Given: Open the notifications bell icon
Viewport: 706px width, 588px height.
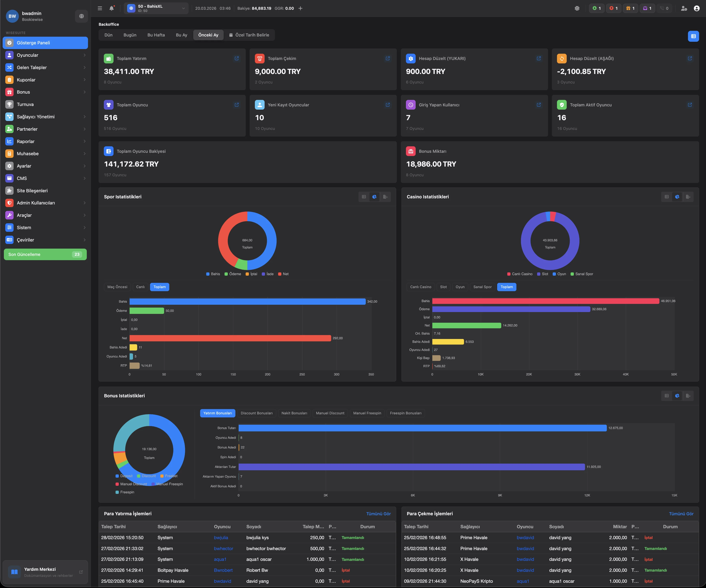Looking at the screenshot, I should (x=112, y=8).
